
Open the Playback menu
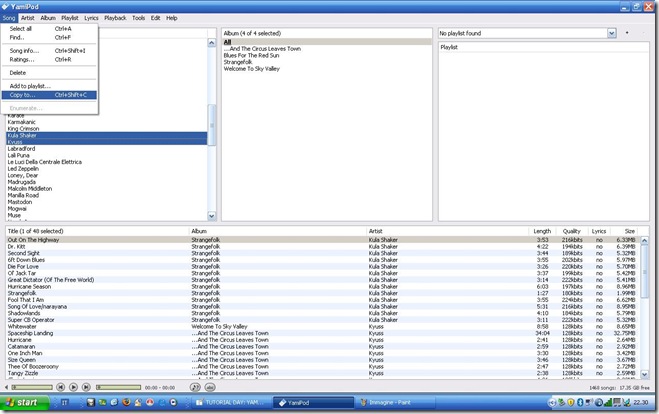[x=115, y=18]
